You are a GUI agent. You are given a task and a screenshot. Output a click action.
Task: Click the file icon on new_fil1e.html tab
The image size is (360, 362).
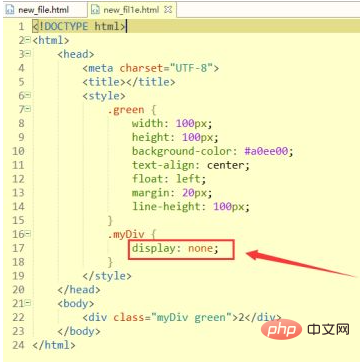pos(96,10)
